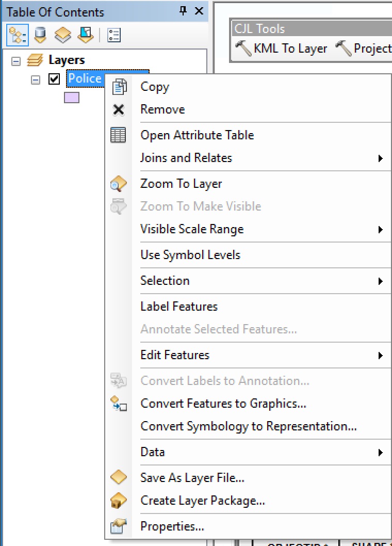Open layer Properties dialog
Screen dimensions: 392x546
click(x=172, y=526)
